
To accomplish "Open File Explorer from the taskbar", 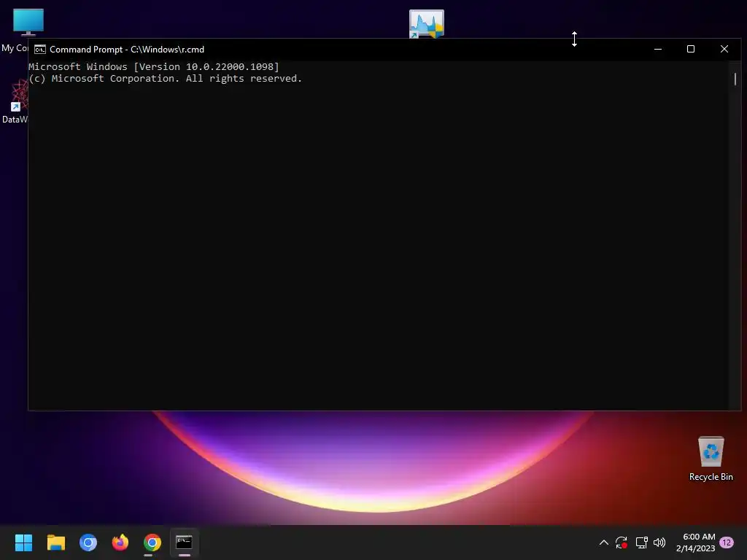I will pos(55,542).
